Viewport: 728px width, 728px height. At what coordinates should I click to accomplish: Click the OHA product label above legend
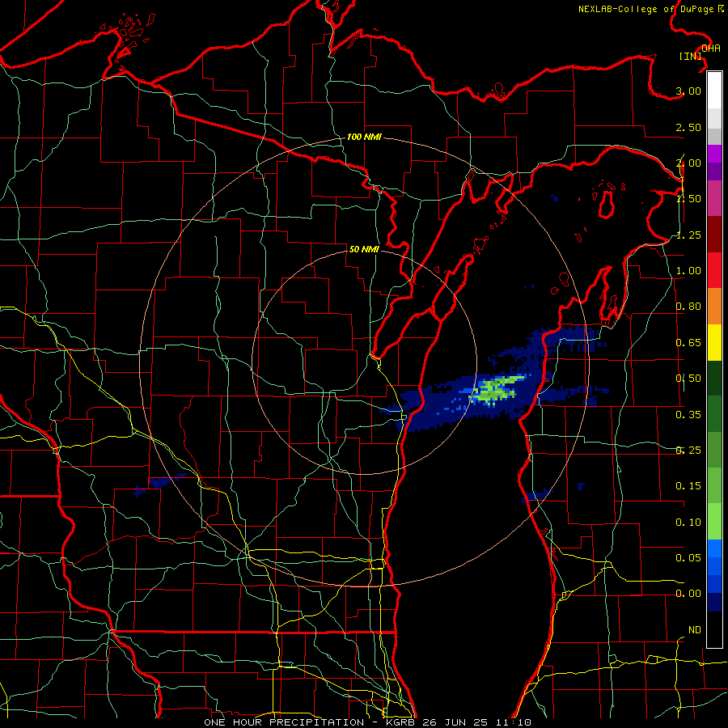click(x=711, y=48)
